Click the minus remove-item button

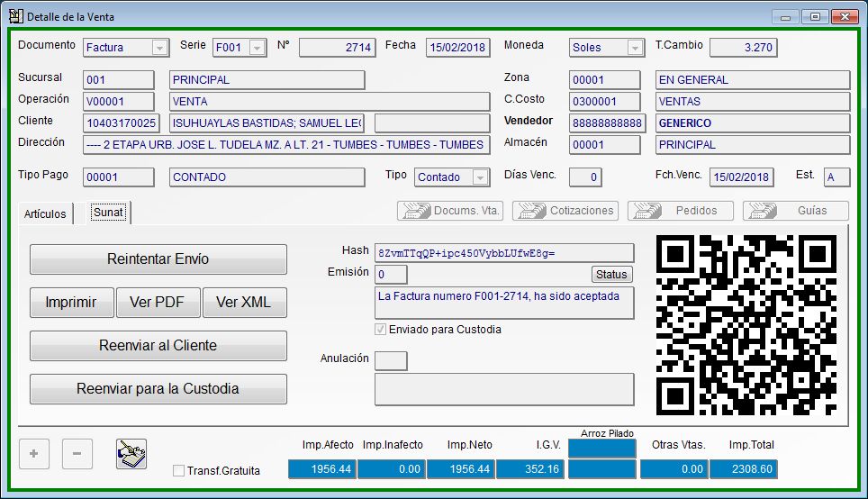coord(77,454)
